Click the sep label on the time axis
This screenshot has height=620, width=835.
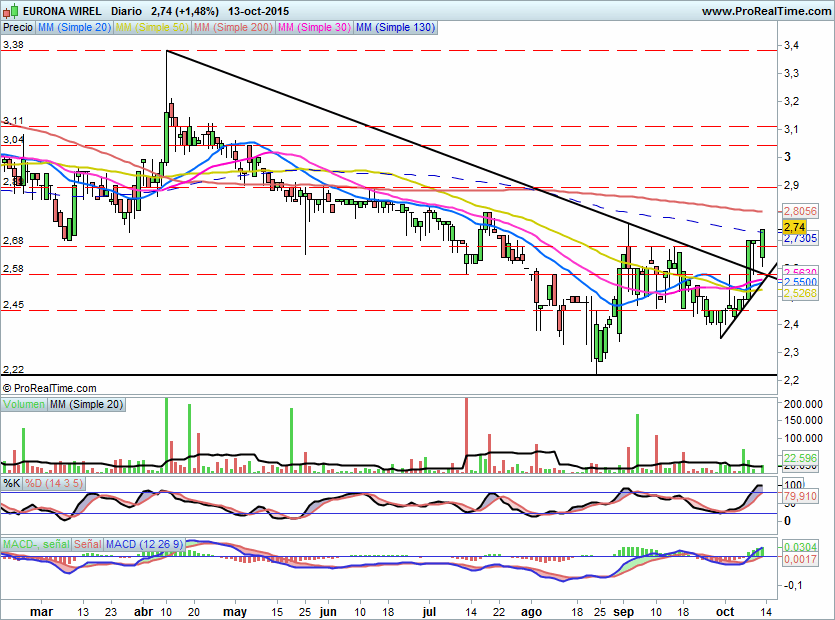[624, 611]
